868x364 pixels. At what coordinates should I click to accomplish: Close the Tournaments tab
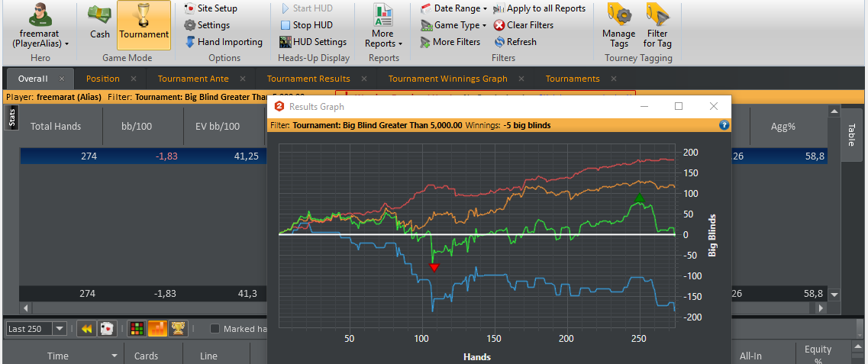[x=613, y=79]
